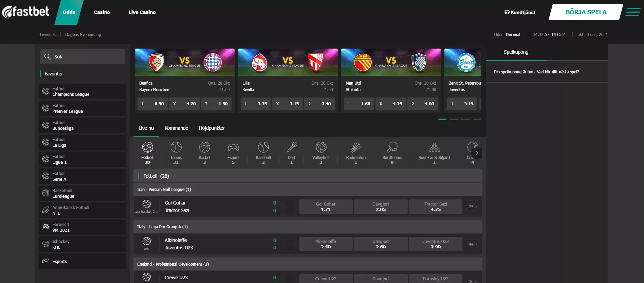Open Fotboll Serie A favorite
The width and height of the screenshot is (644, 283).
pyautogui.click(x=82, y=176)
